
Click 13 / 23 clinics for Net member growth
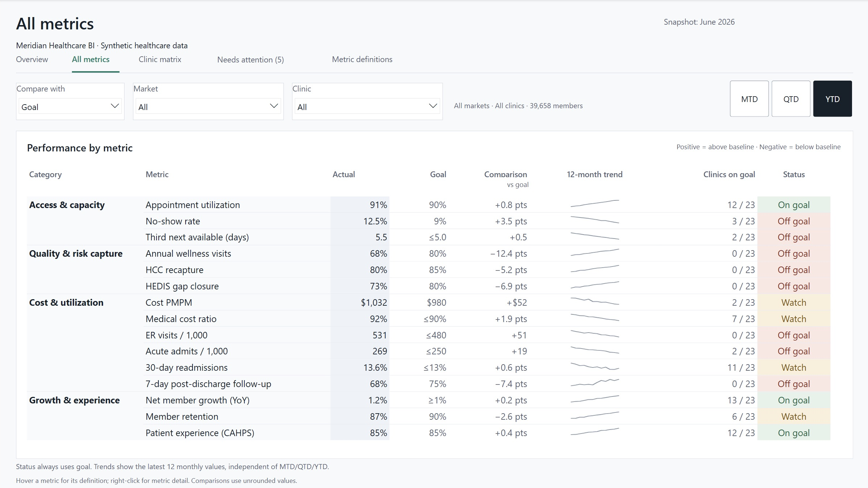coord(741,400)
